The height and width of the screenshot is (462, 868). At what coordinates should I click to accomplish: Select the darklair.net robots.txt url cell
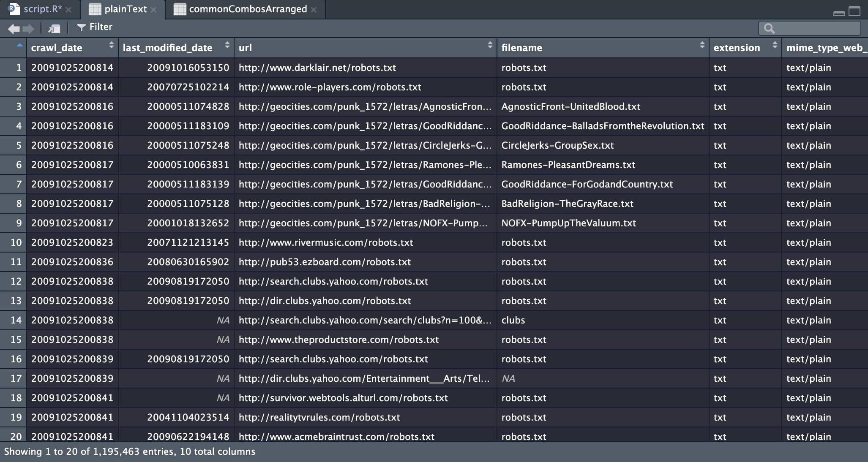coord(317,68)
